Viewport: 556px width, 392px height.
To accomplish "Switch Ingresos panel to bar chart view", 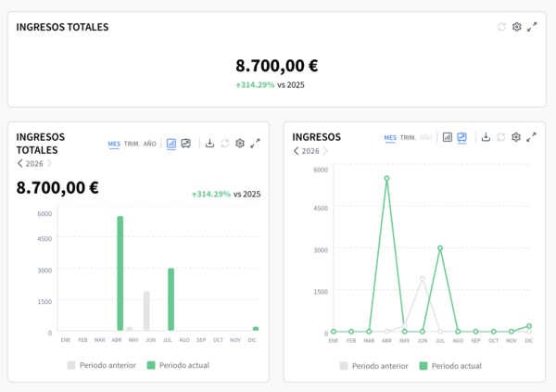I will [448, 137].
